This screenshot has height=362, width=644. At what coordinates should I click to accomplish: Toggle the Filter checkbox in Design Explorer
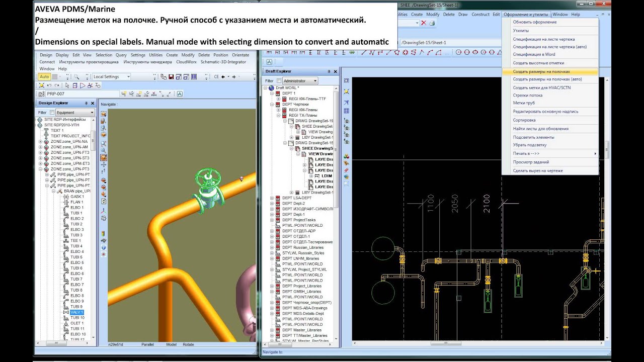coord(52,113)
